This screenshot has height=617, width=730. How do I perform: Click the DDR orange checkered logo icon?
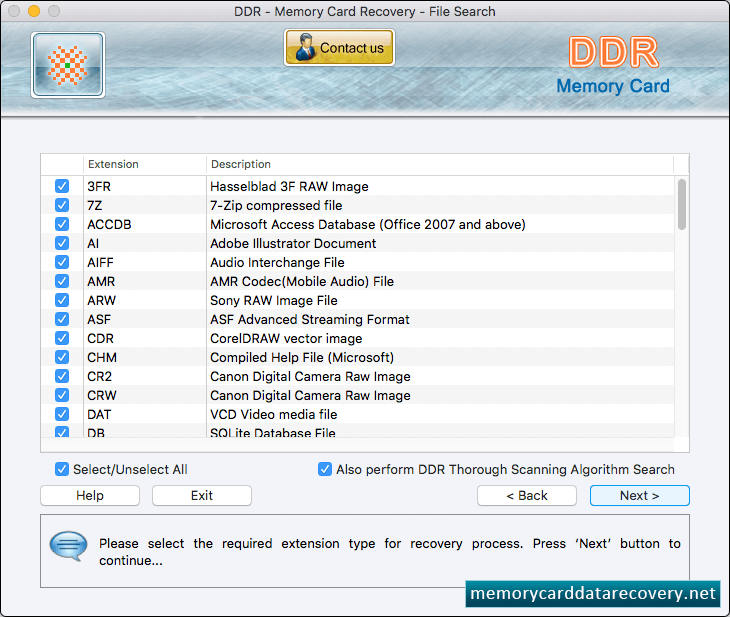(68, 65)
